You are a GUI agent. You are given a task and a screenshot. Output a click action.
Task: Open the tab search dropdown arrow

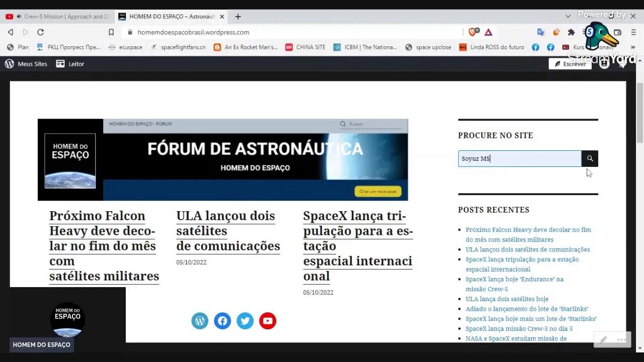[568, 16]
